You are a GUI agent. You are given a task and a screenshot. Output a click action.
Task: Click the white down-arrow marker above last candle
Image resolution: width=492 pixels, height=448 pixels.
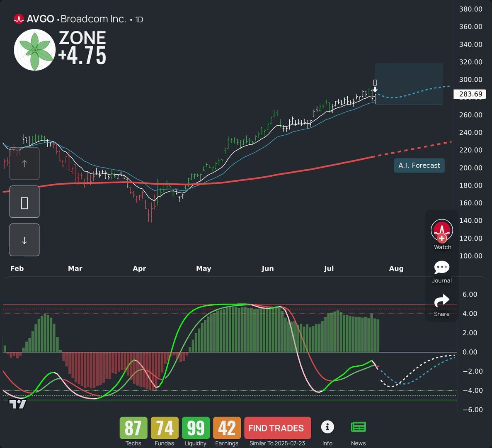(x=375, y=90)
